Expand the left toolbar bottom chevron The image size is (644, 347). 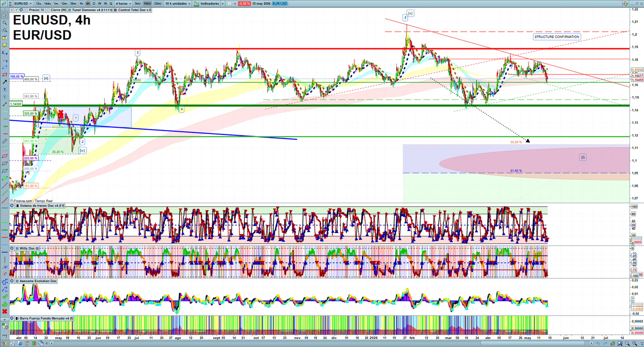coord(4,319)
